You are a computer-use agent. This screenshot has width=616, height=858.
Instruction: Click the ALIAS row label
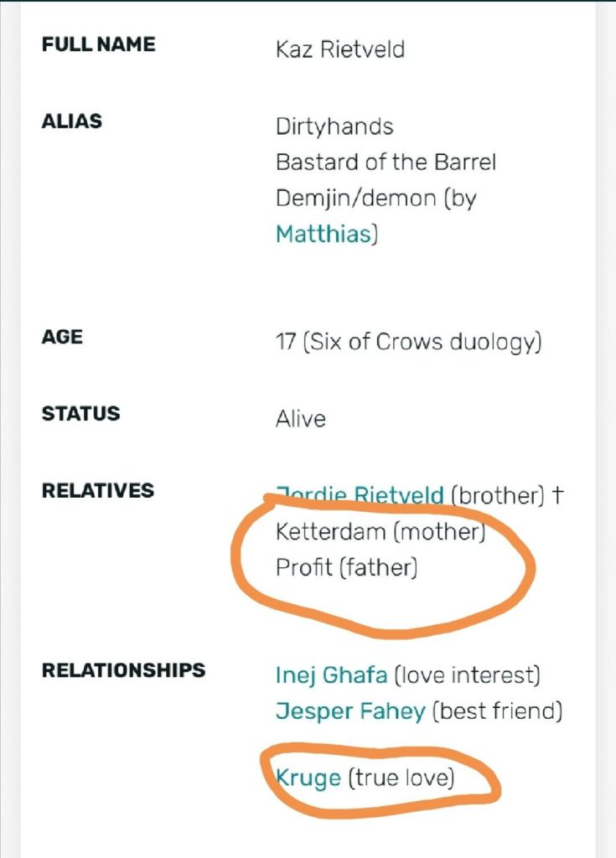tap(71, 121)
